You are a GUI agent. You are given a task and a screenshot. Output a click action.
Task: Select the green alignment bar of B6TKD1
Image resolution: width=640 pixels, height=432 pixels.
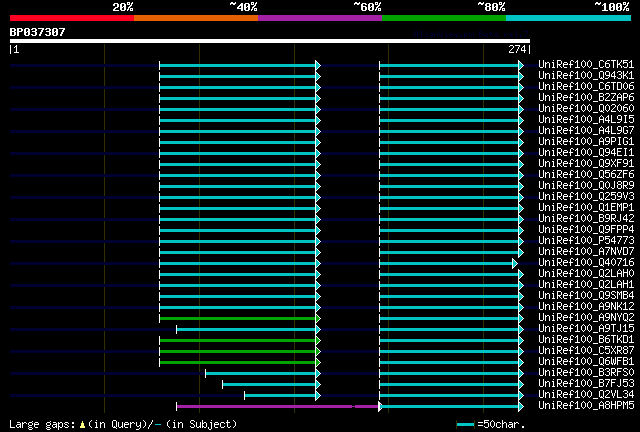pyautogui.click(x=238, y=341)
